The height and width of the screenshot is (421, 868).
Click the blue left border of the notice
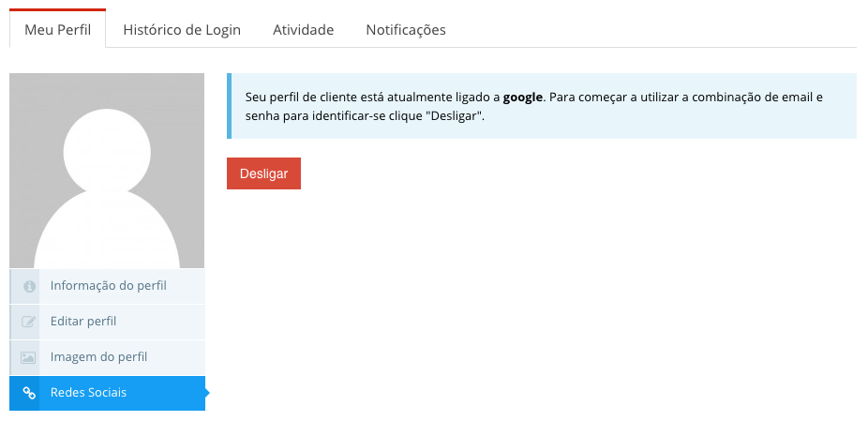click(229, 106)
